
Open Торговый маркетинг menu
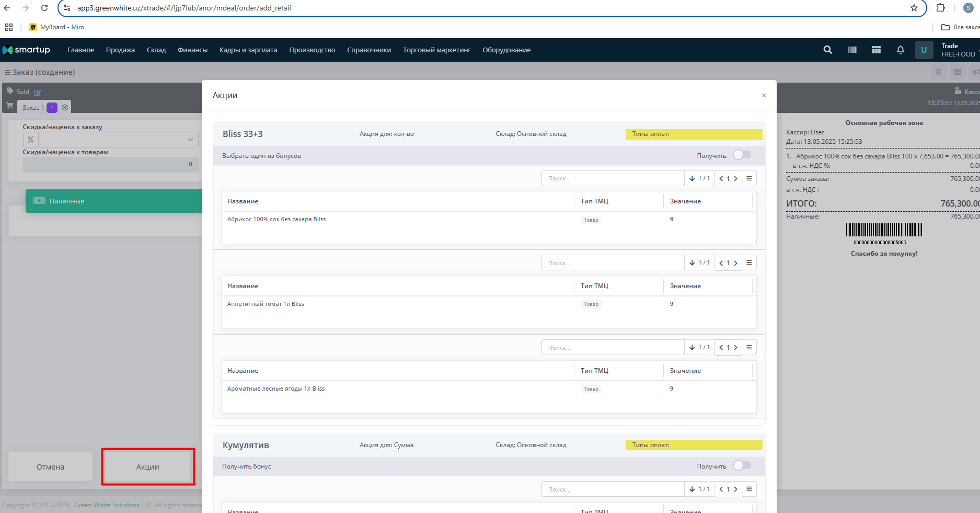[x=436, y=50]
